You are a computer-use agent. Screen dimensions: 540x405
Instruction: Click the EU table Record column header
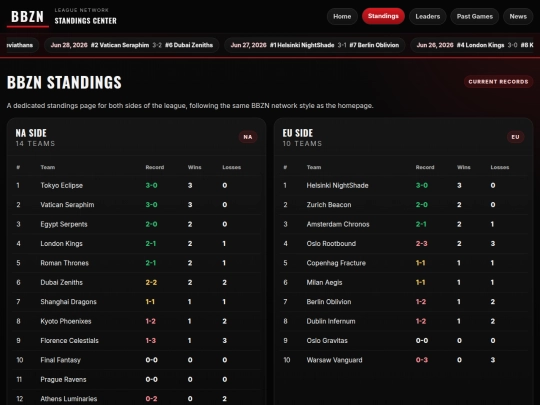425,167
